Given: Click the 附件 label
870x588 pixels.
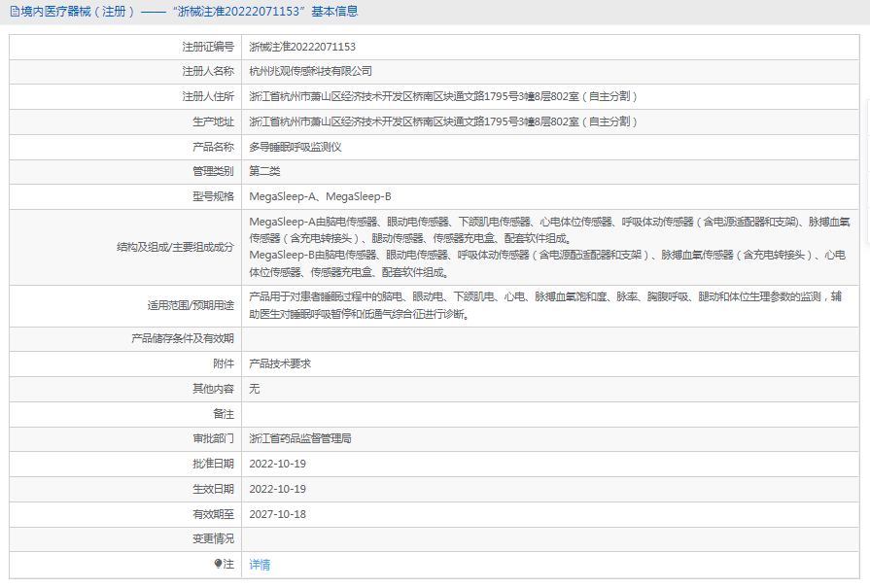Looking at the screenshot, I should tap(224, 363).
